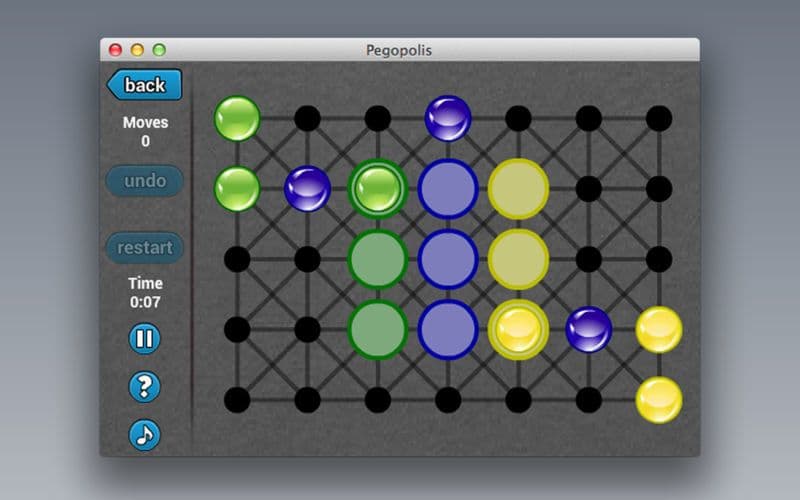Click the Moves counter showing 0
800x500 pixels.
[145, 132]
